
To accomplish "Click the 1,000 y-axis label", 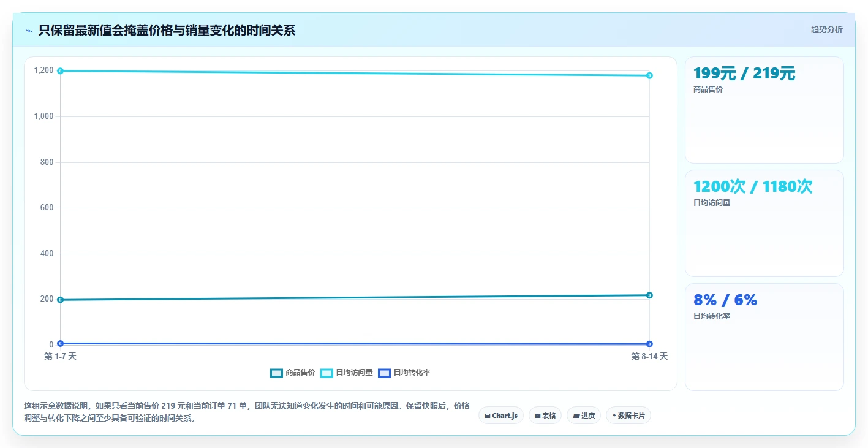I will point(43,116).
